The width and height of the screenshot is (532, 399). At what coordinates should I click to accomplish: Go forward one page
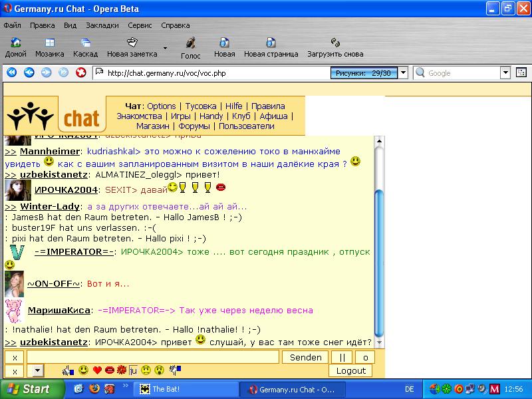[x=46, y=72]
